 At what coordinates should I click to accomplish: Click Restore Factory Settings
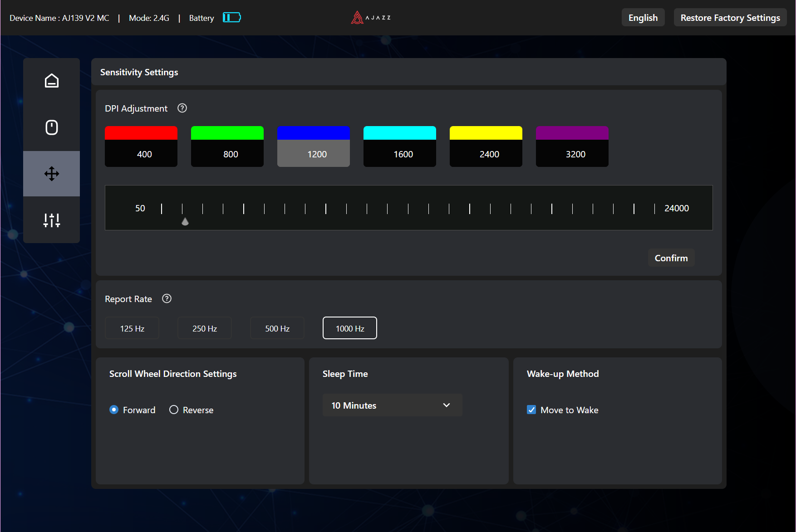pos(730,18)
